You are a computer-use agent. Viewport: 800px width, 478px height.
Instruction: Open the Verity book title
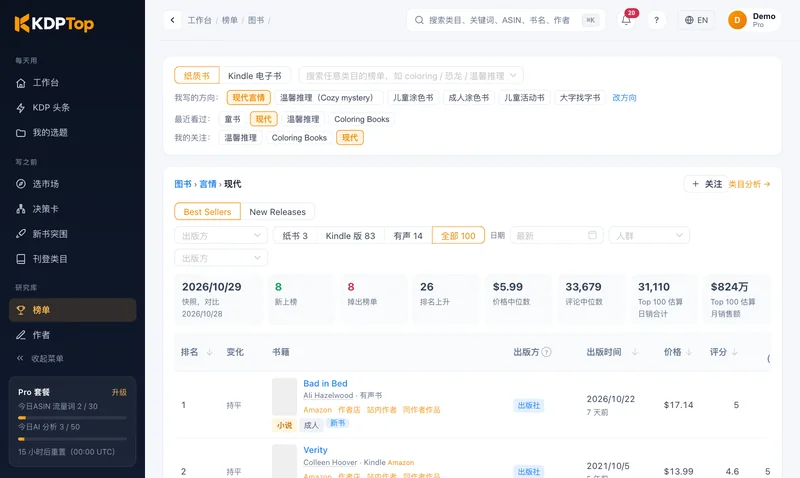click(315, 450)
